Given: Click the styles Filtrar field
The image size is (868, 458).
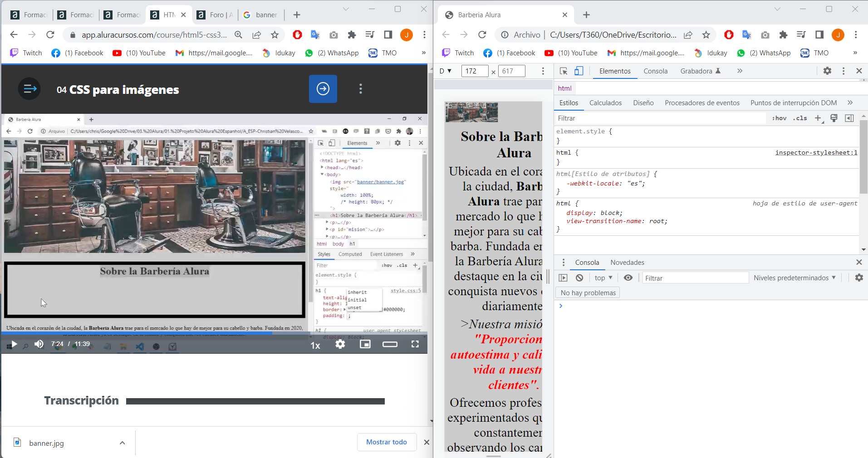Looking at the screenshot, I should pyautogui.click(x=661, y=118).
